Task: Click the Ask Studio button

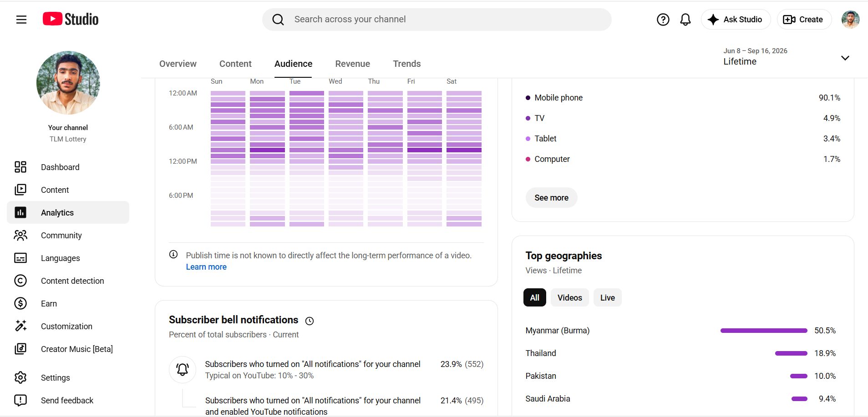Action: pos(736,20)
